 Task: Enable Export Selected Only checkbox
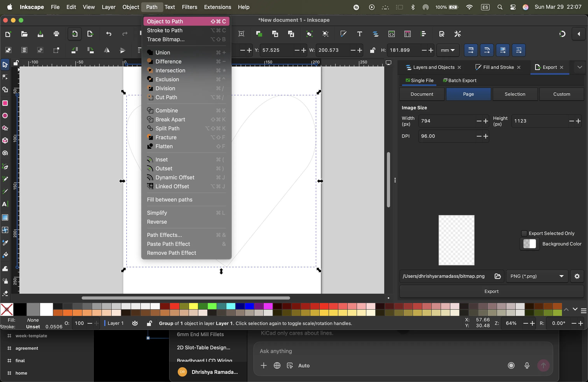(524, 233)
